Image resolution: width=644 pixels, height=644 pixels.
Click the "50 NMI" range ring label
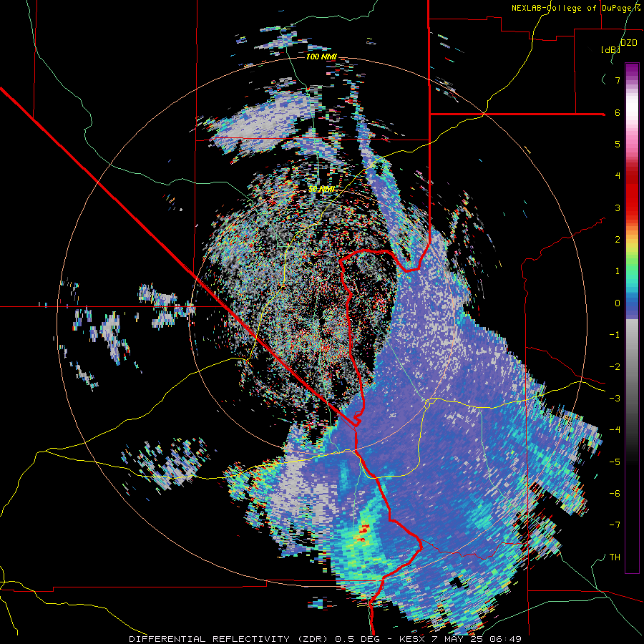pos(321,190)
